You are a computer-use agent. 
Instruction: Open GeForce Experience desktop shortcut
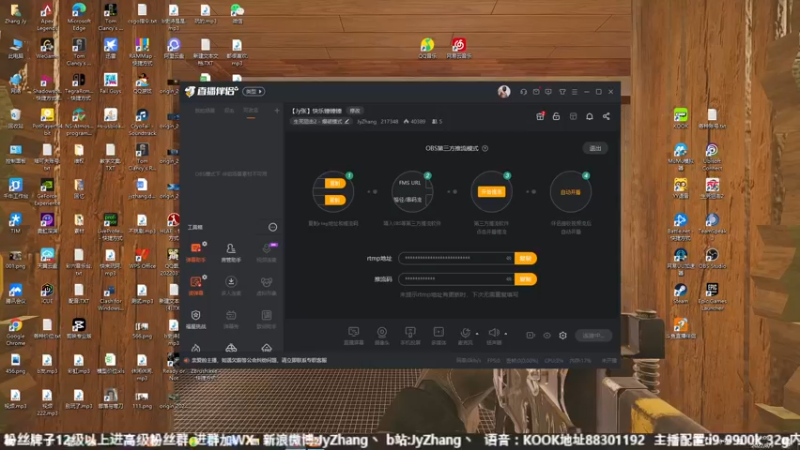47,192
